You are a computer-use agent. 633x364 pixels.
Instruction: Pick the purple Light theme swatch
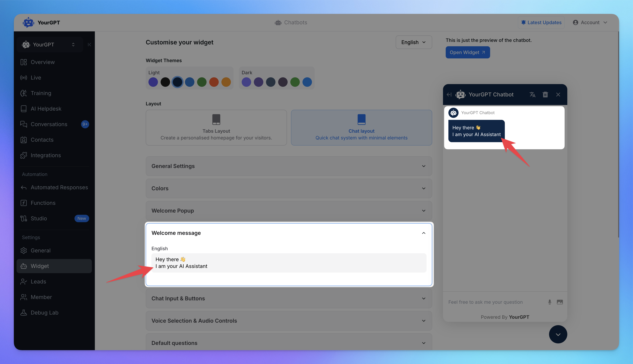(x=153, y=82)
